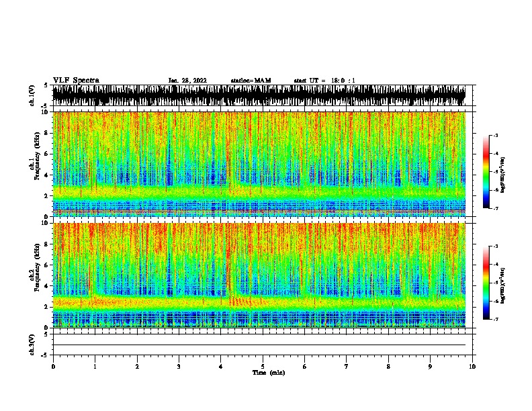Click the '6' kHz tick on ch.2 frequency axis

coord(46,265)
